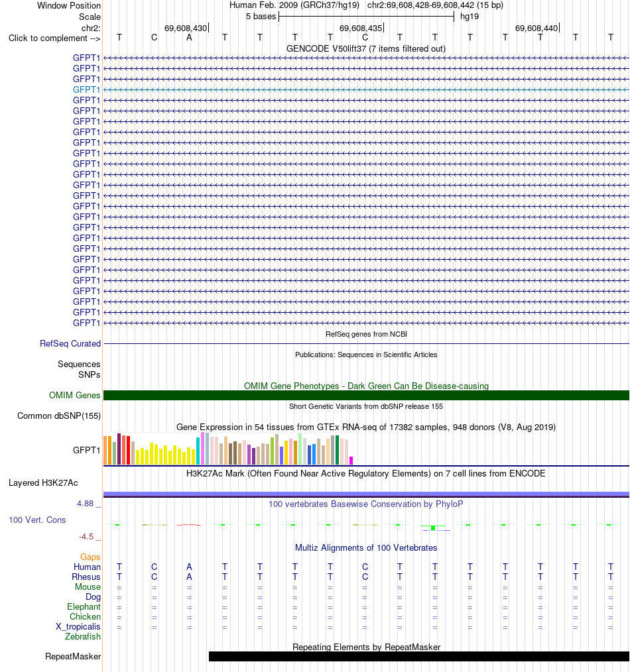This screenshot has height=672, width=630.
Task: Click the dark green OMIM Genes bar
Action: [x=366, y=395]
